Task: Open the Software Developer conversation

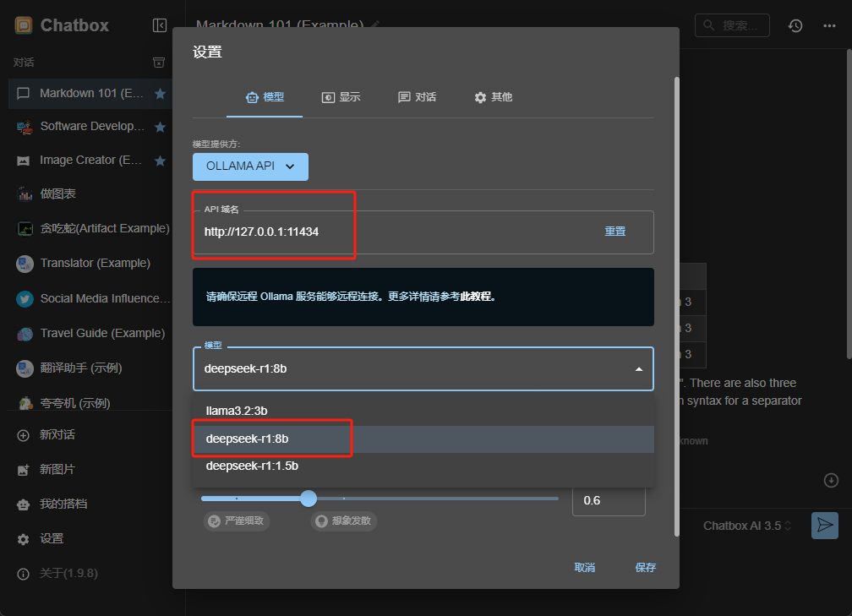Action: click(90, 127)
